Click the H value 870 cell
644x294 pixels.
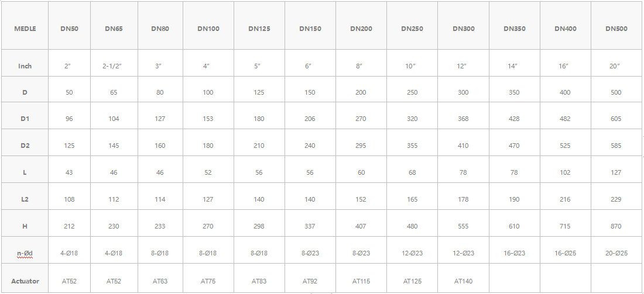(x=616, y=226)
